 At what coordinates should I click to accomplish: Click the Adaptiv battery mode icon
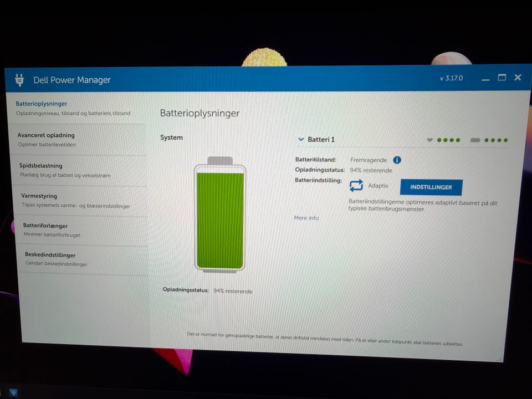click(356, 186)
